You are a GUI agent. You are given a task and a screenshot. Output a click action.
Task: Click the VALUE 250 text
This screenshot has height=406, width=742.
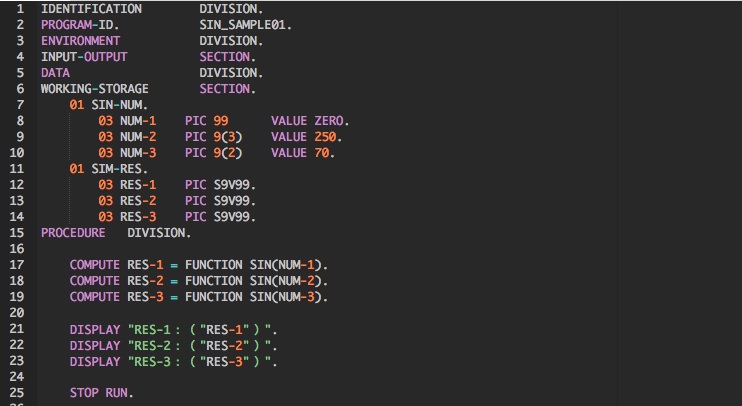point(305,136)
